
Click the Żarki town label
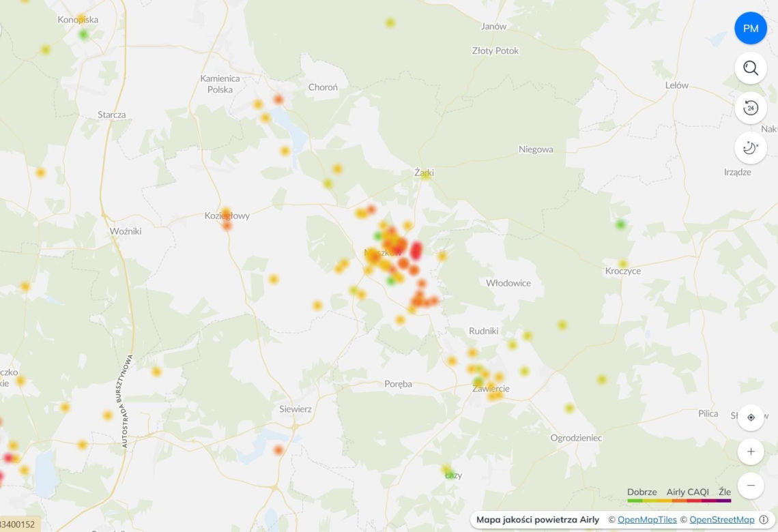click(x=424, y=173)
